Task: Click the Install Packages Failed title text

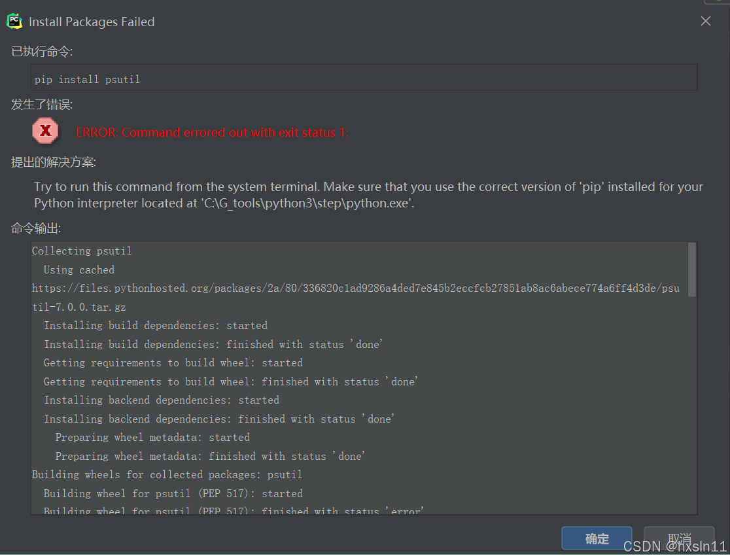Action: (x=91, y=22)
